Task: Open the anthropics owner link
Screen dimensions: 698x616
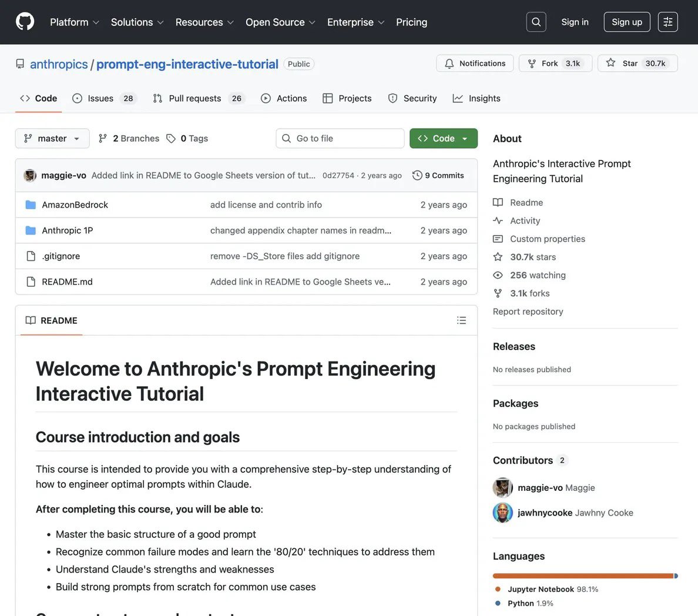Action: tap(59, 64)
